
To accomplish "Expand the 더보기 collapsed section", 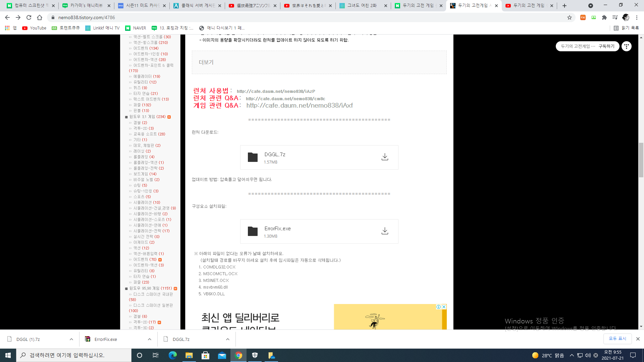I will 206,62.
